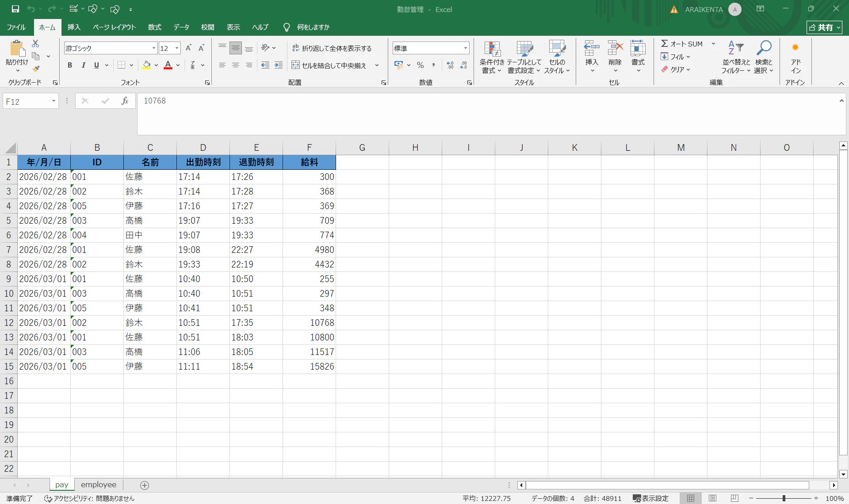Open Cell Styles (セルのスタイル)
This screenshot has height=504, width=849.
[x=557, y=57]
